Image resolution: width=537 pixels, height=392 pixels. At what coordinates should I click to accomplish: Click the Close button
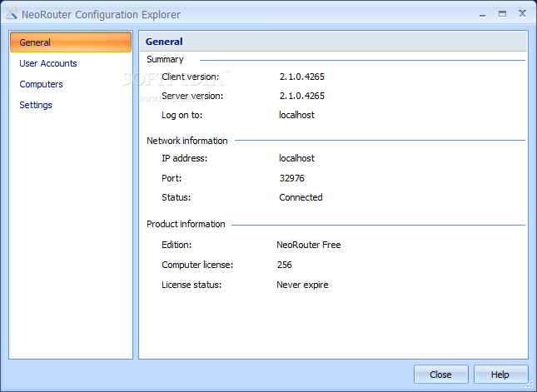pos(440,375)
